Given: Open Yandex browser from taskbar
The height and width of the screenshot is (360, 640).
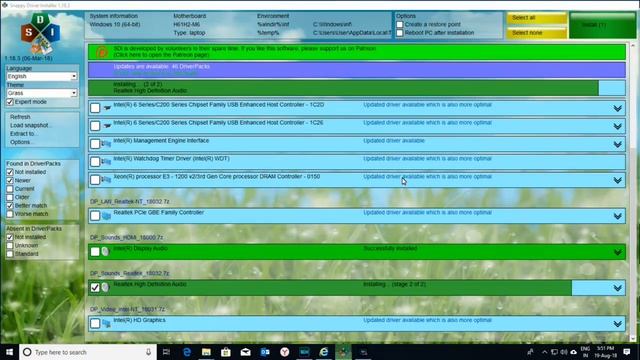Looking at the screenshot, I should click(284, 352).
